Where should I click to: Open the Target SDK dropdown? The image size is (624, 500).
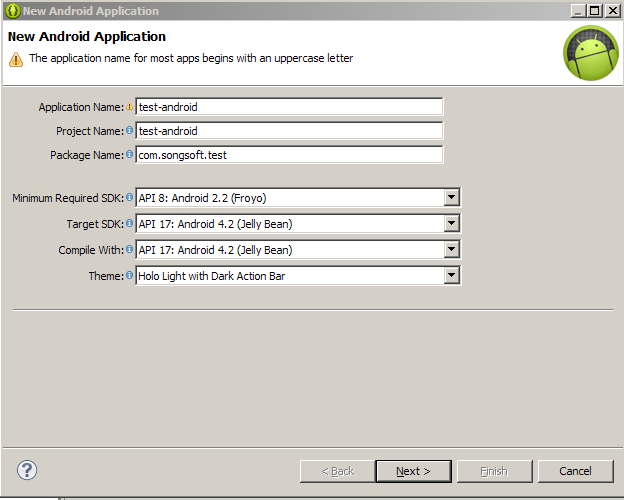[452, 223]
